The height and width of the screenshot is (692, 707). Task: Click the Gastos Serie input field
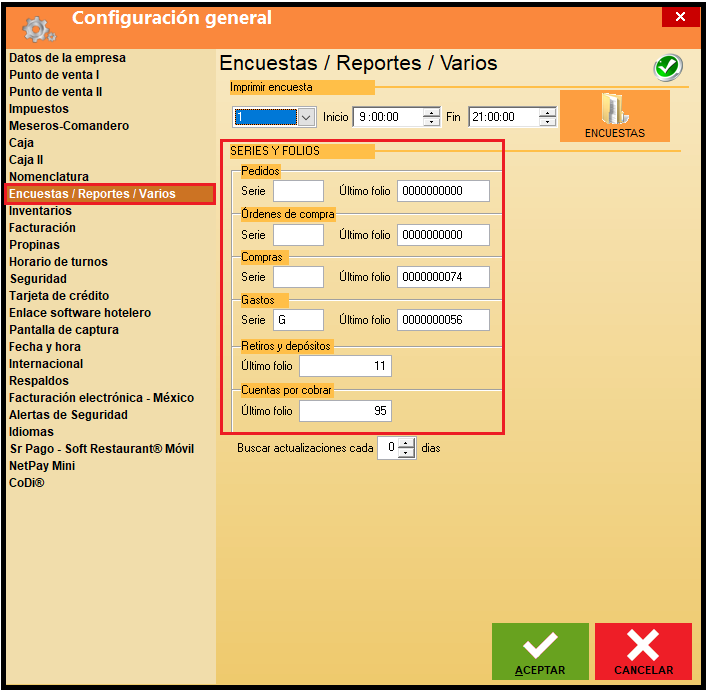[x=298, y=319]
